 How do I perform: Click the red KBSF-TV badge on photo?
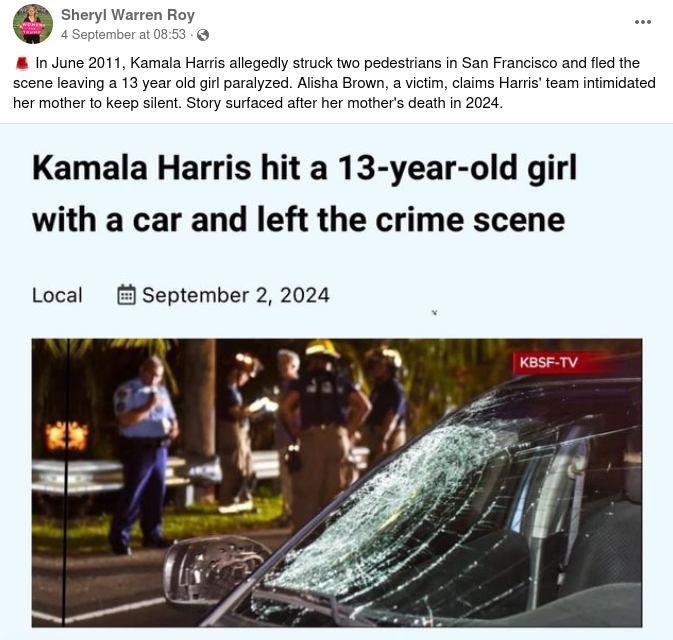pyautogui.click(x=549, y=362)
